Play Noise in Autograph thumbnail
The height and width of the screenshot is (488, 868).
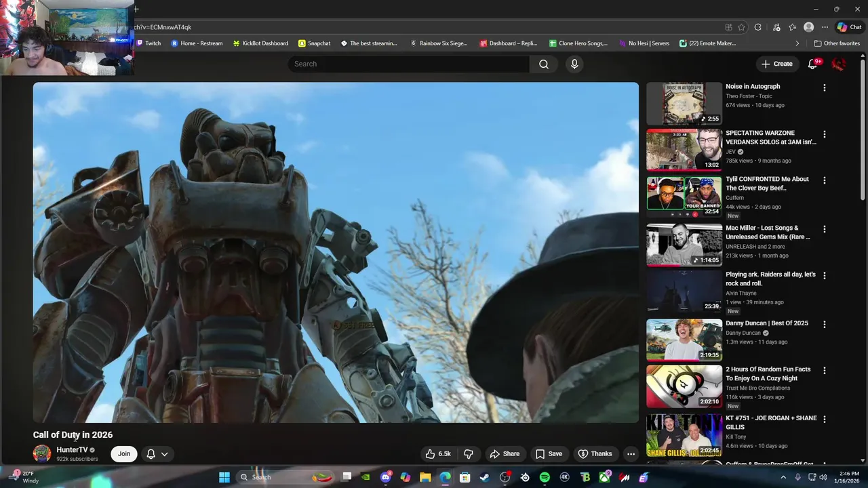tap(684, 104)
